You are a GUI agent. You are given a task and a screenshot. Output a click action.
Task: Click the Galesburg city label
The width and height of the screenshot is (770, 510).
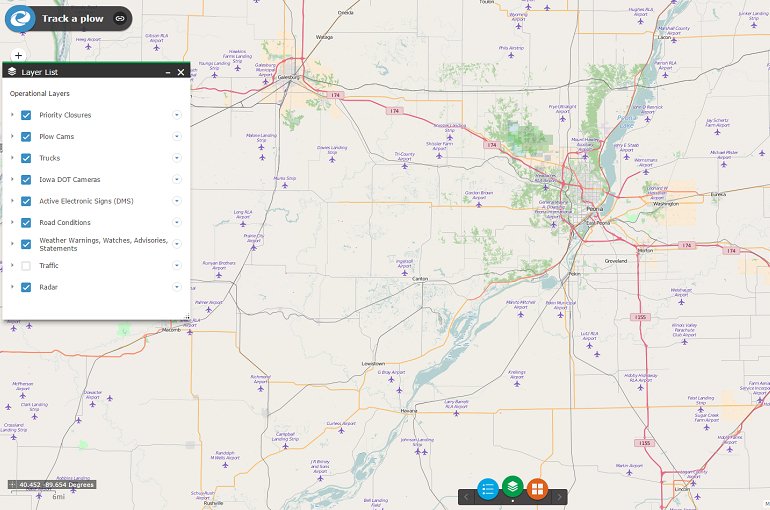(288, 77)
